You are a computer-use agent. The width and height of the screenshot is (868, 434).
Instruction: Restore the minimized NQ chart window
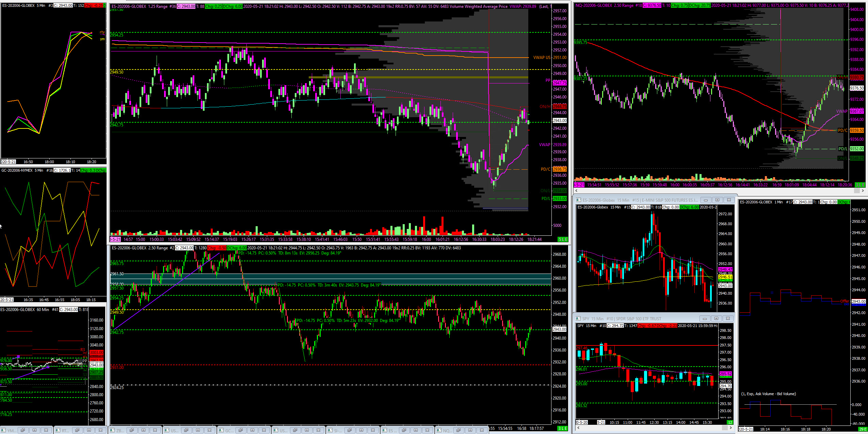(459, 430)
